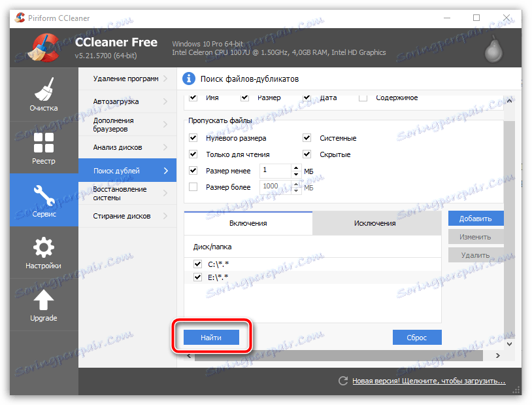Open the Реестр registry section

(x=44, y=148)
